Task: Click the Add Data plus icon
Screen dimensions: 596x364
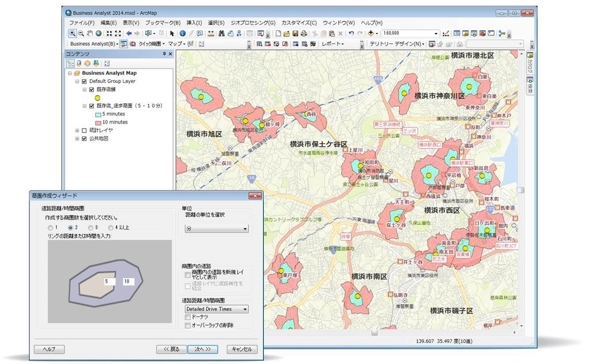Action: pos(370,34)
